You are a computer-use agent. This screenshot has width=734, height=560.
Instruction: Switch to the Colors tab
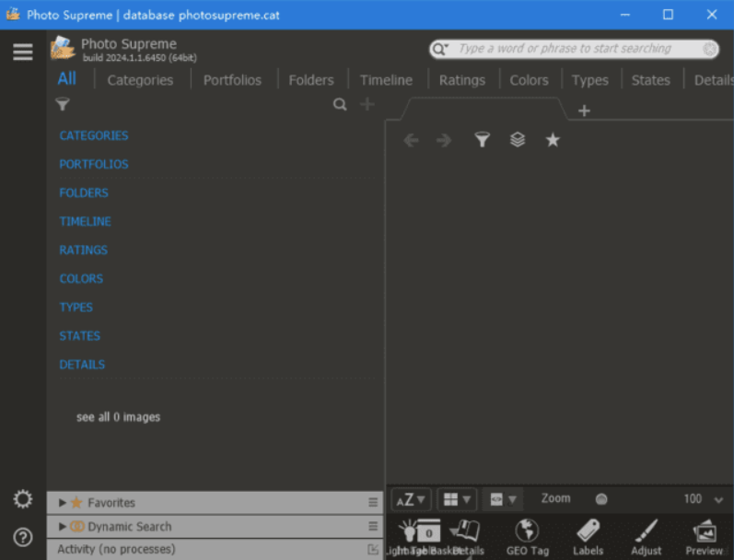coord(529,80)
